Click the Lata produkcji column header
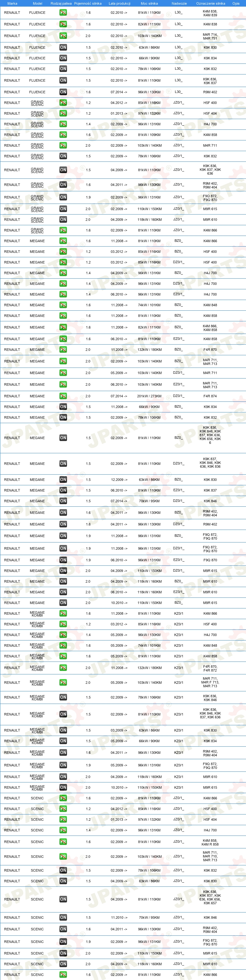 [x=120, y=3]
